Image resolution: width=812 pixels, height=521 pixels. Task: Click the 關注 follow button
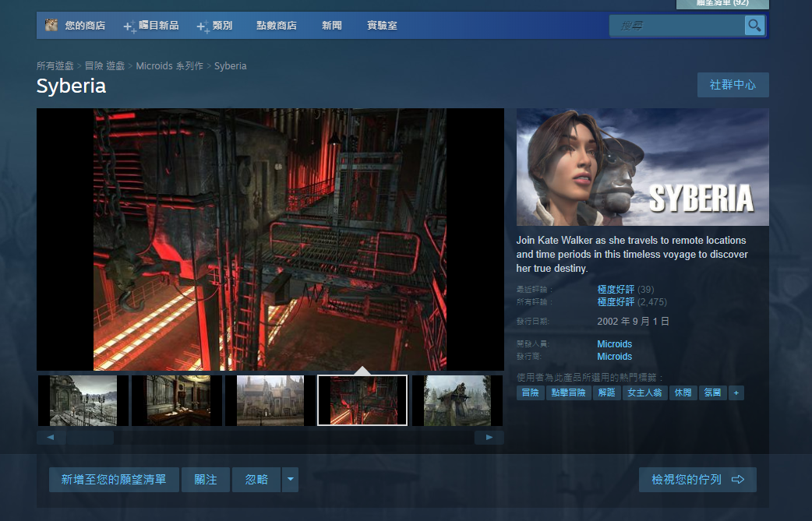206,480
